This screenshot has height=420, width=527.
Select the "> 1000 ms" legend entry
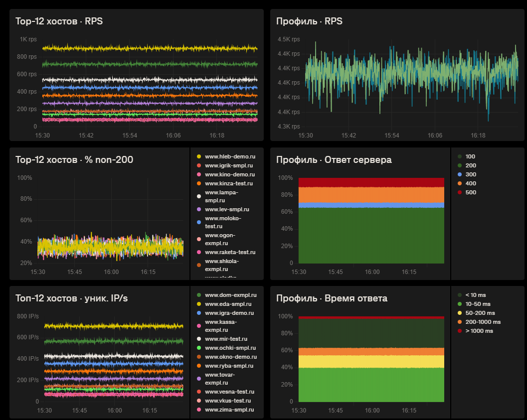point(479,331)
